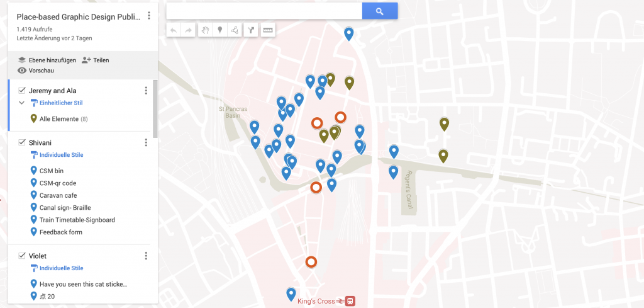The image size is (644, 308).
Task: Click the blue marker nearest King's Cross label
Action: pyautogui.click(x=291, y=294)
